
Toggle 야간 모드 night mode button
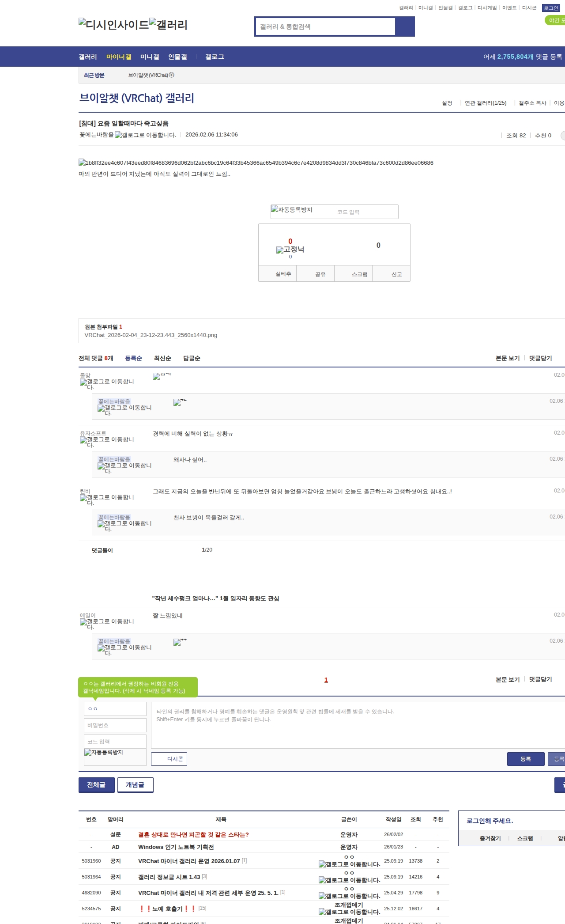555,20
